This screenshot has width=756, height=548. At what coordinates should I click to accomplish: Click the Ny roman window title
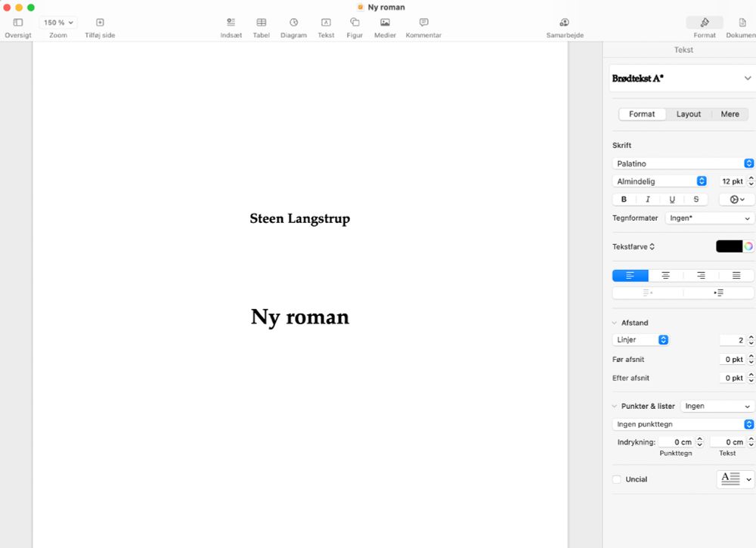[x=386, y=8]
